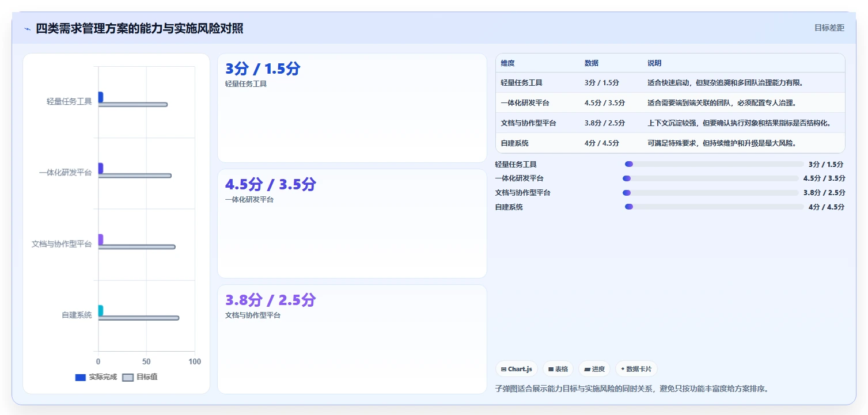The height and width of the screenshot is (415, 868).
Task: Click the indigo actual bar for 一体化研发平台
Action: (101, 168)
